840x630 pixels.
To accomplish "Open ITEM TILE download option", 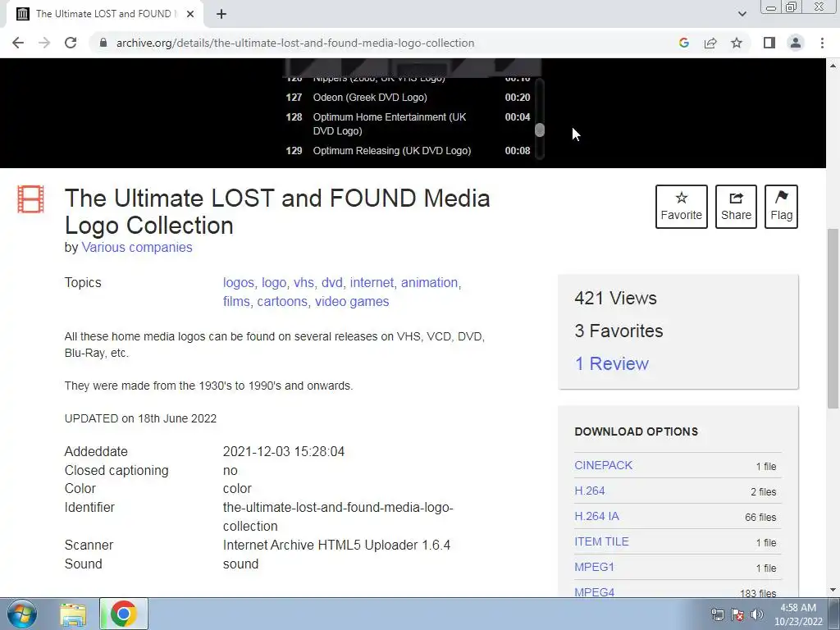I will pos(601,541).
